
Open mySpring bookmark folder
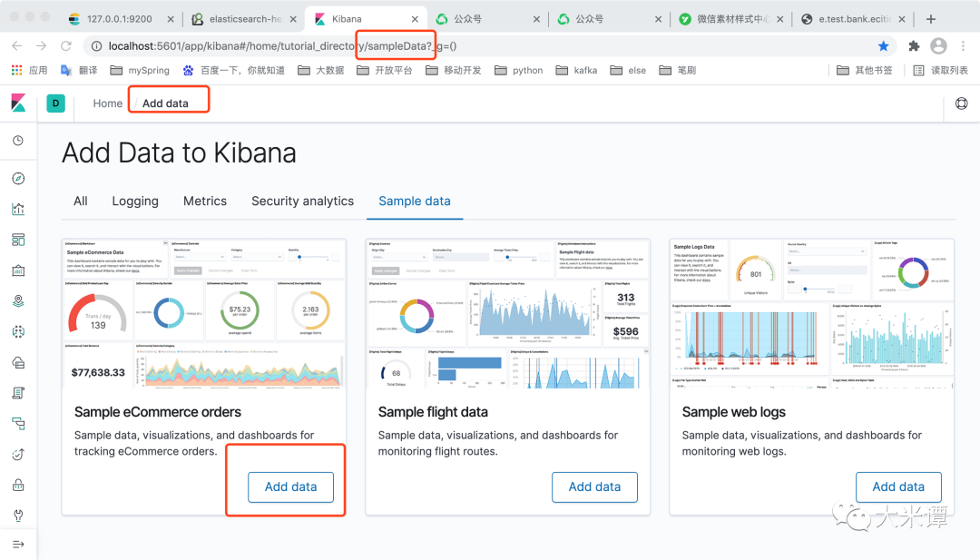140,70
